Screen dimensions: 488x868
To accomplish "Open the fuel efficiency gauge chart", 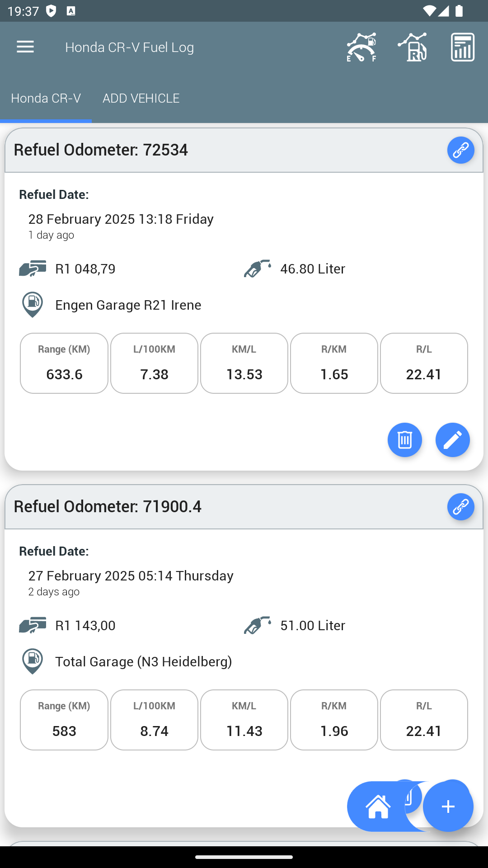I will click(x=361, y=47).
